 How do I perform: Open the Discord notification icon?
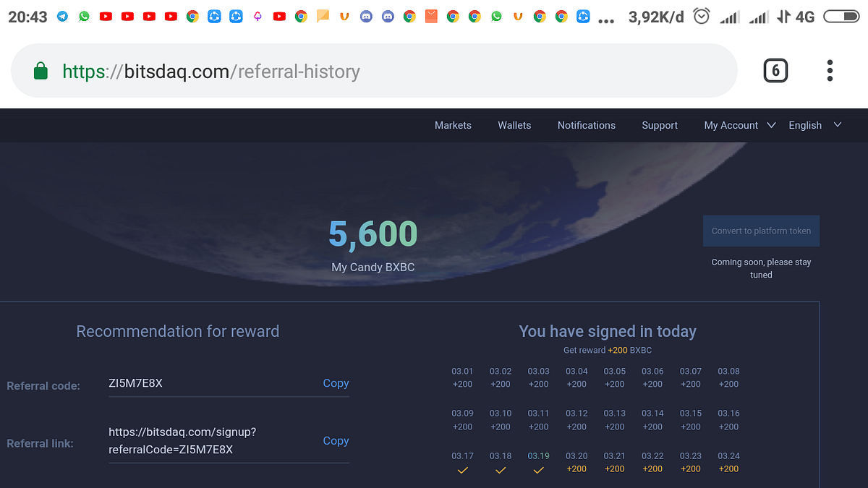coord(366,16)
